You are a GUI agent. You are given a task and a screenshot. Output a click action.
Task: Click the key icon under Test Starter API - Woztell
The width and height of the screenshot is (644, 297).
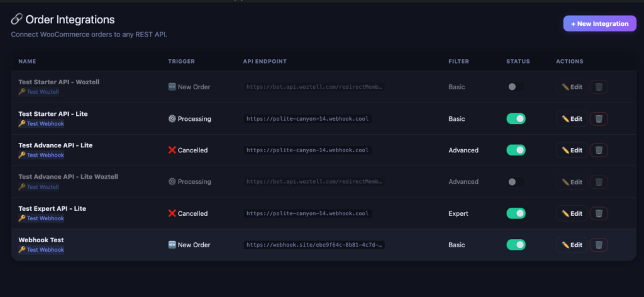[x=22, y=92]
